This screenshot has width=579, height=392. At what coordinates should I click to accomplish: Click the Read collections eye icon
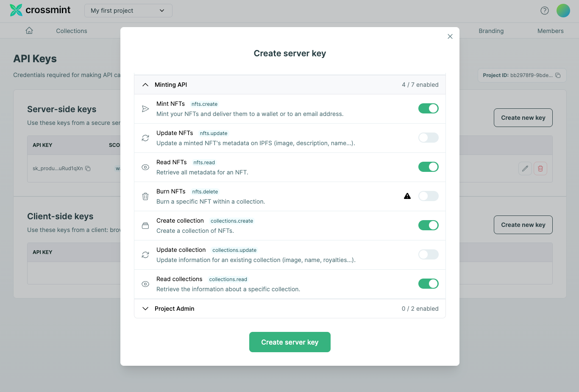[x=145, y=284]
